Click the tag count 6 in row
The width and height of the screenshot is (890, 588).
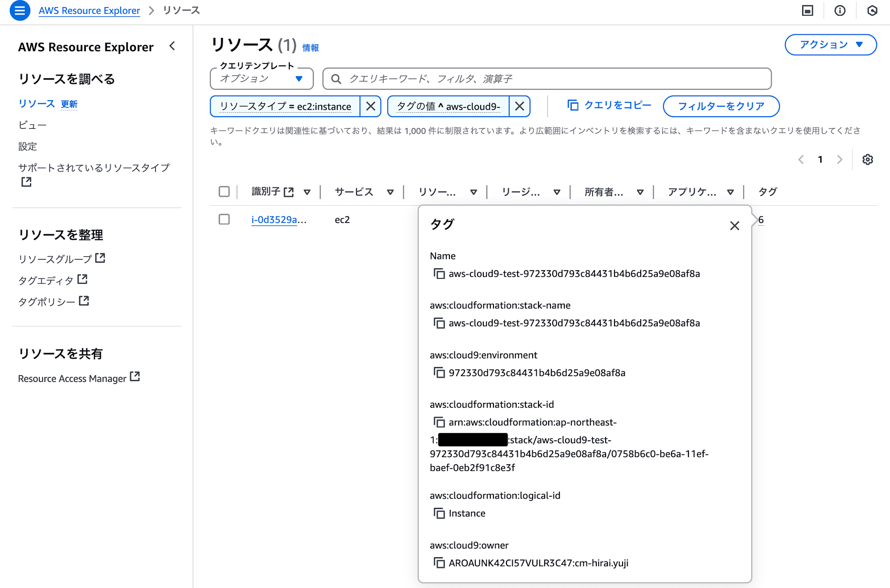(x=761, y=220)
